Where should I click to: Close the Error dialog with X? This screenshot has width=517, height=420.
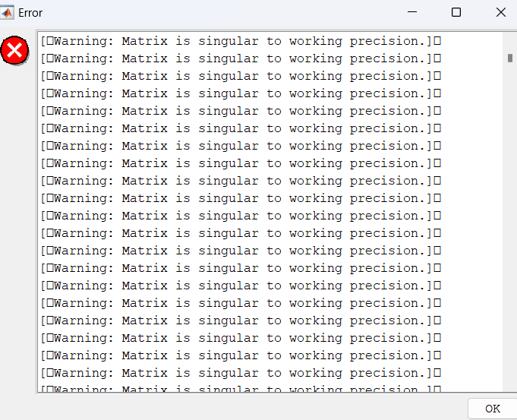(501, 12)
